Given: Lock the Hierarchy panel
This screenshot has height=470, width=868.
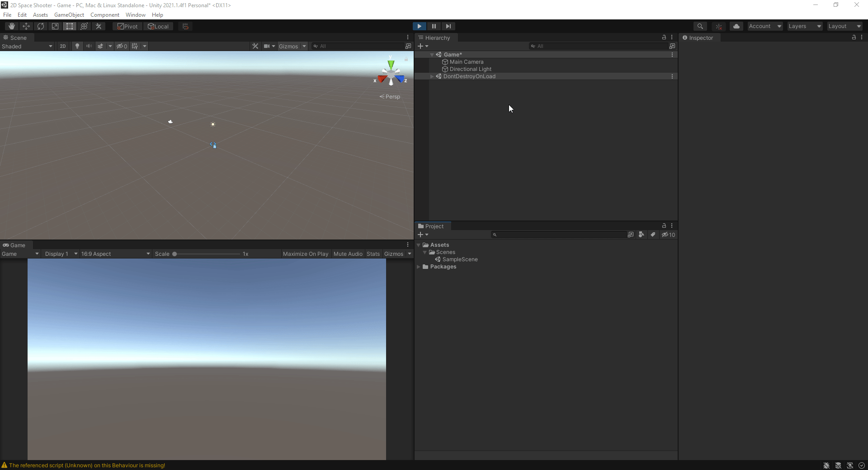Looking at the screenshot, I should coord(664,38).
